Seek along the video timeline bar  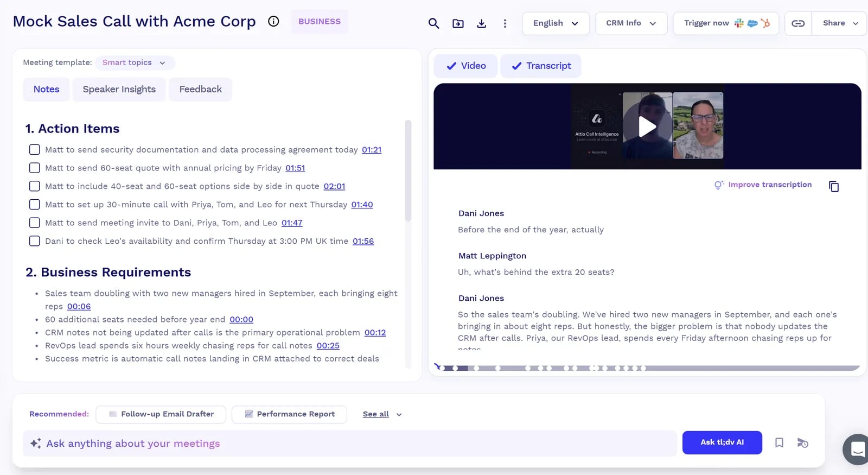[x=647, y=368]
